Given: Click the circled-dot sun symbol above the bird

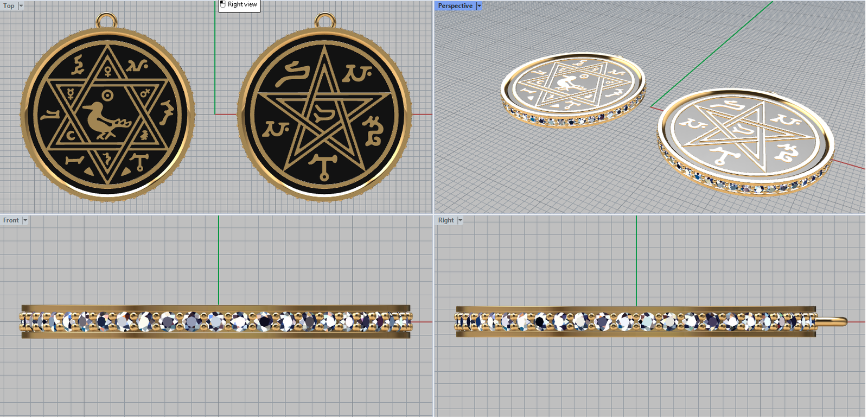Looking at the screenshot, I should 108,96.
